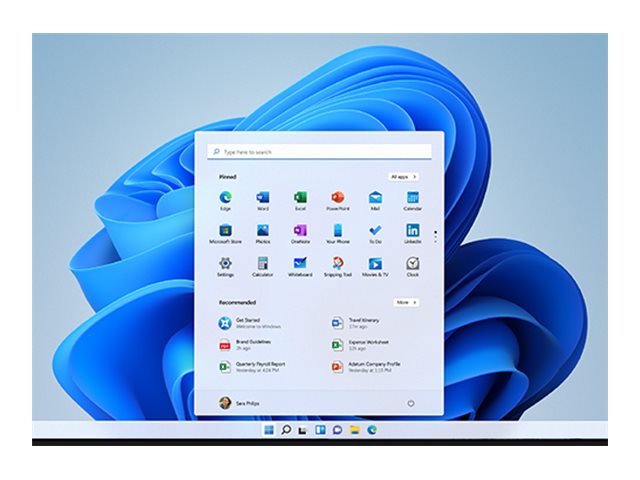The width and height of the screenshot is (640, 480).
Task: Open the Excel pinned app
Action: pyautogui.click(x=300, y=198)
